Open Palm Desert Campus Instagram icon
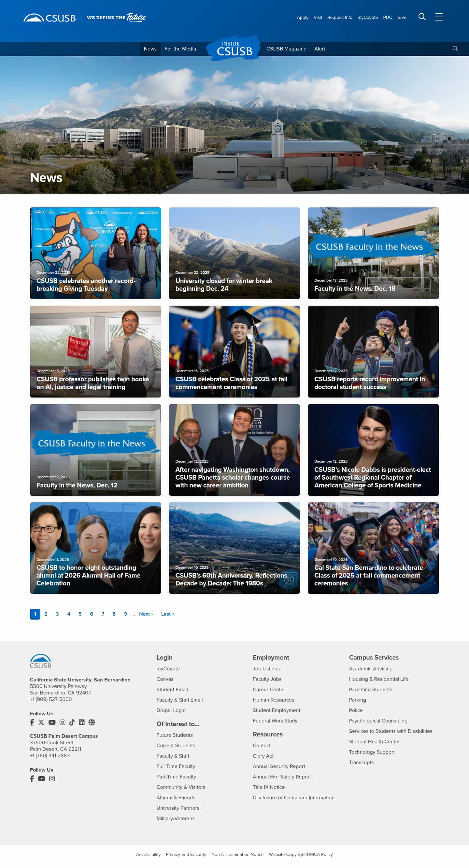 coord(52,778)
